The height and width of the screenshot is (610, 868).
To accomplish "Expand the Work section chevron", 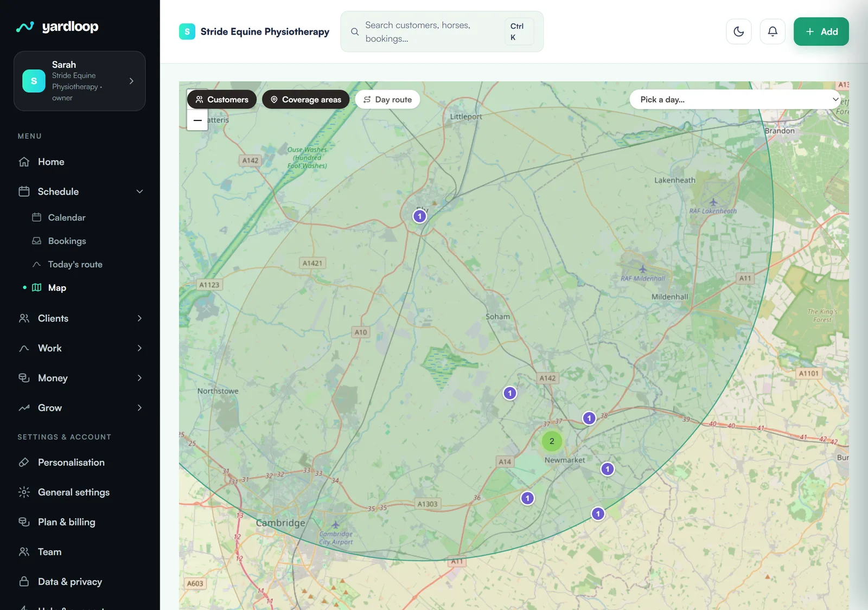I will click(139, 348).
